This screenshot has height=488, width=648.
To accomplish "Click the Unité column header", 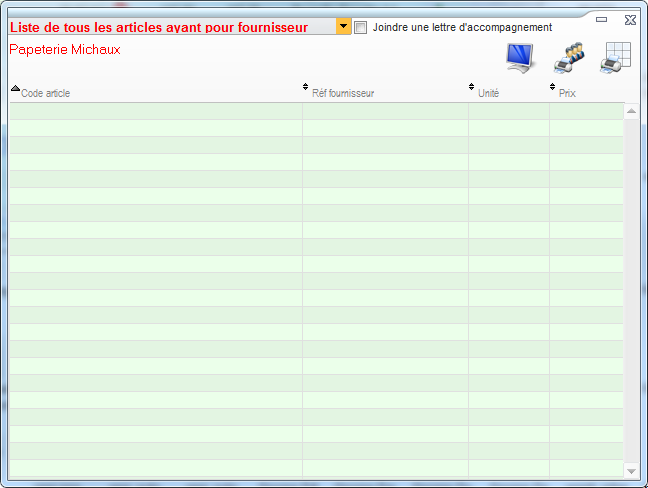I will (x=489, y=93).
